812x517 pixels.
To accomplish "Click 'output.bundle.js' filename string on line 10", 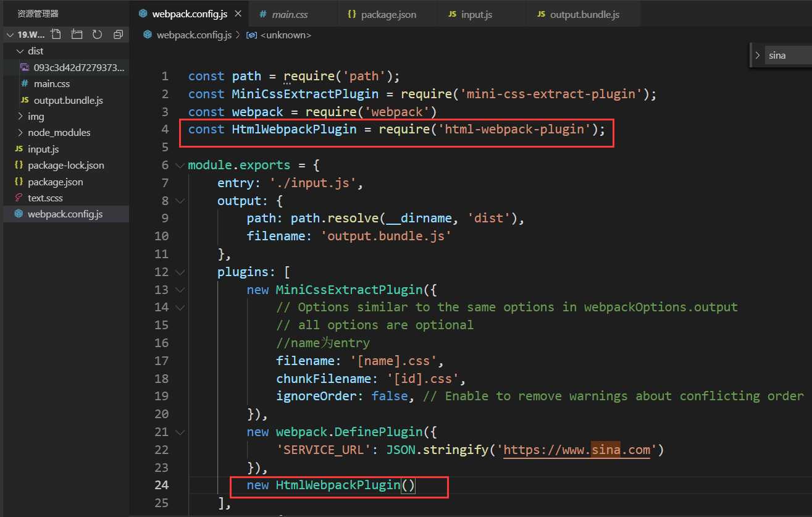I will (386, 236).
